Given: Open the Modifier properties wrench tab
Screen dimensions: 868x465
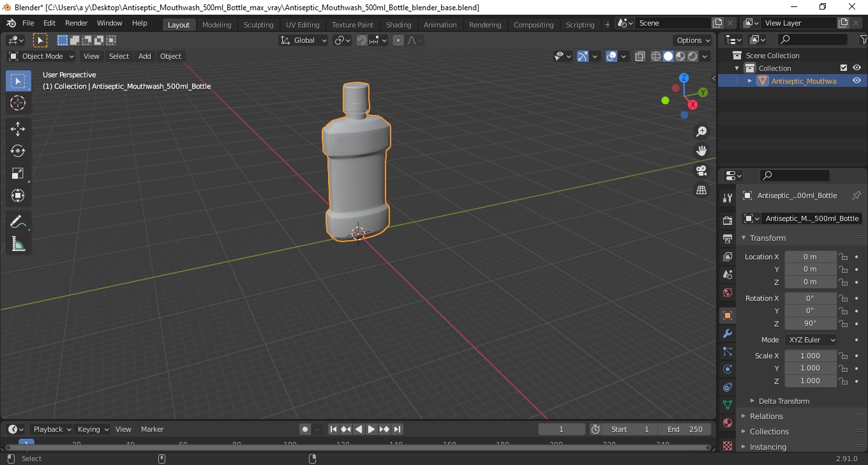Looking at the screenshot, I should 727,333.
